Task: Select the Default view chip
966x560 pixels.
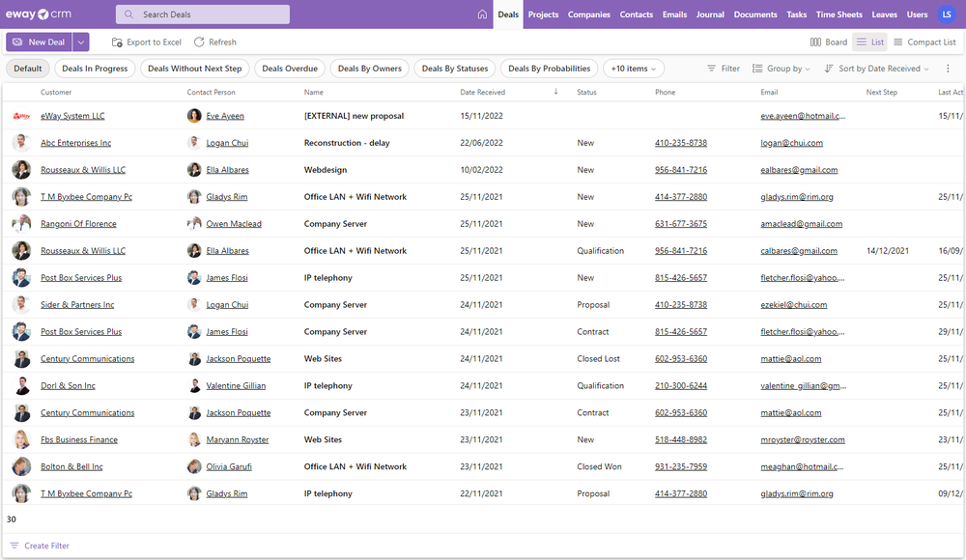Action: pos(28,69)
